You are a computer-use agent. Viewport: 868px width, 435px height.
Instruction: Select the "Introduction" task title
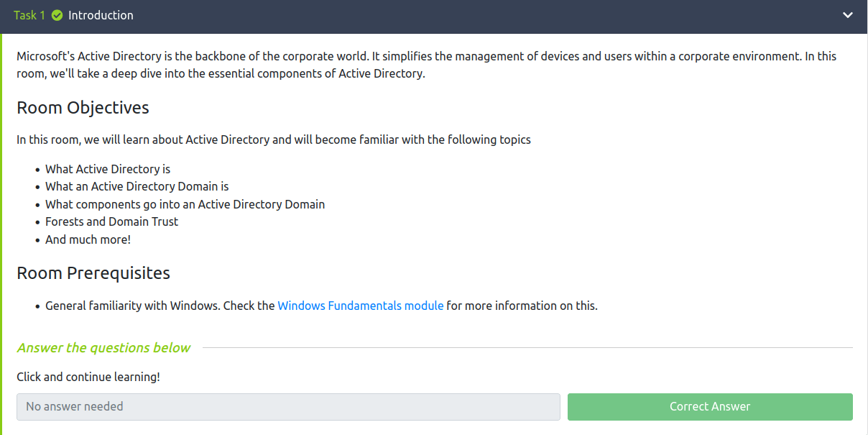pos(101,15)
